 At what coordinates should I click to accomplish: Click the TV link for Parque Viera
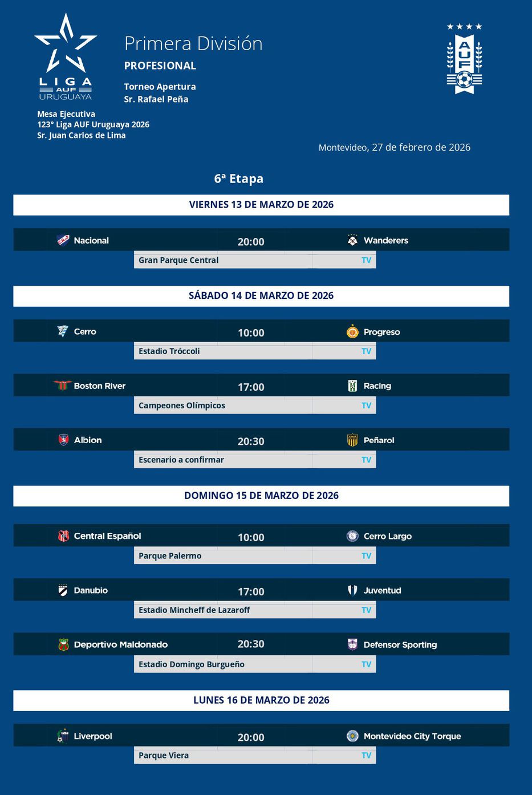(x=366, y=755)
